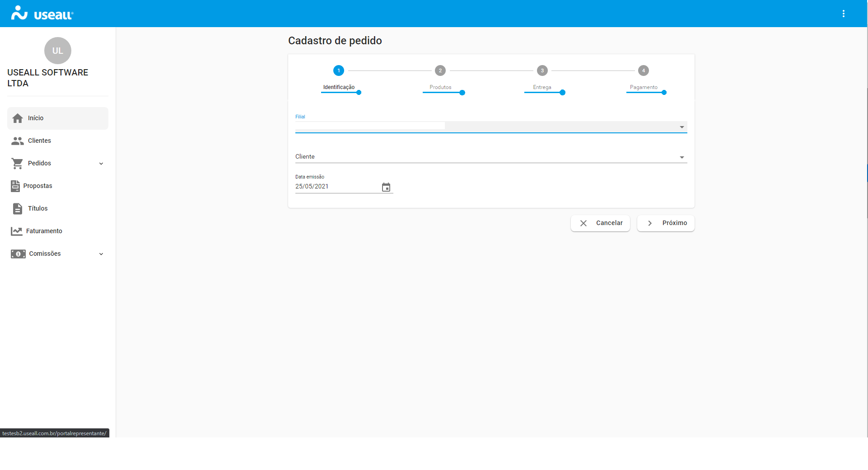Open the three-dot options menu
The width and height of the screenshot is (868, 470).
coord(843,14)
